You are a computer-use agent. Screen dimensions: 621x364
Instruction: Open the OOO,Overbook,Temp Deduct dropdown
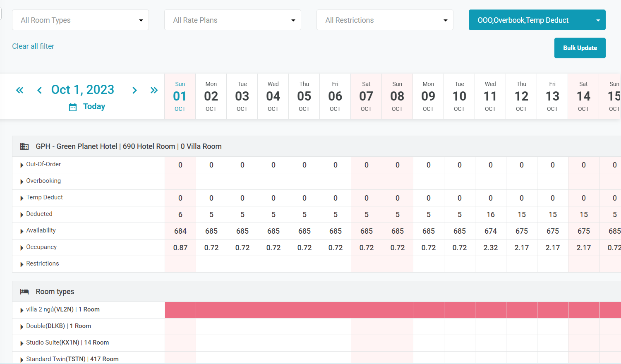(x=537, y=20)
